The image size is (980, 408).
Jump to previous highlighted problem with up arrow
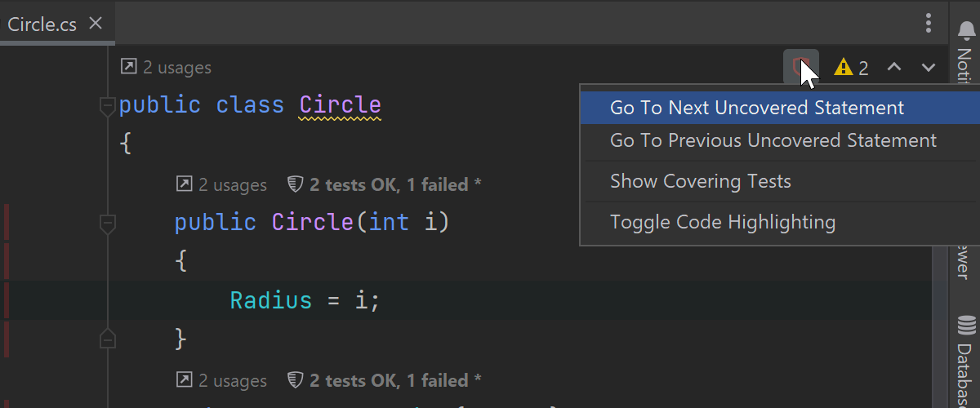894,68
